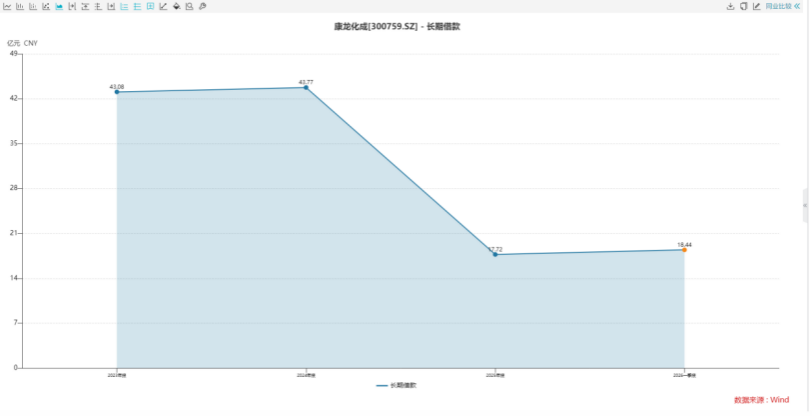Click the 43.08 data point marker
Screen dimensions: 812x416
(x=117, y=92)
